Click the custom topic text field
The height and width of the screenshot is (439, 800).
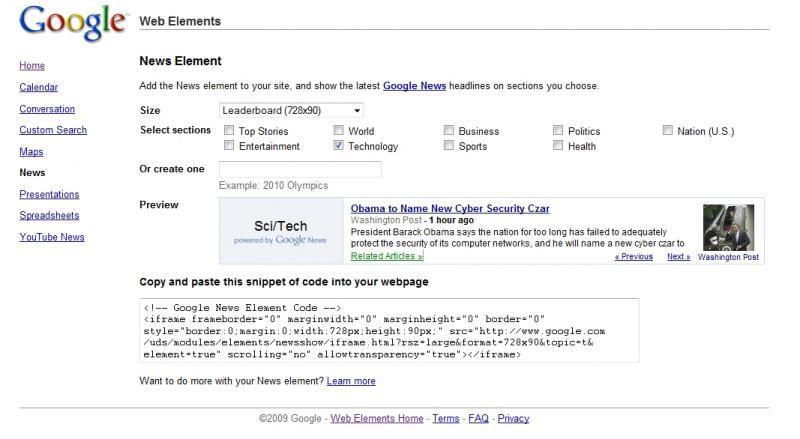click(300, 169)
